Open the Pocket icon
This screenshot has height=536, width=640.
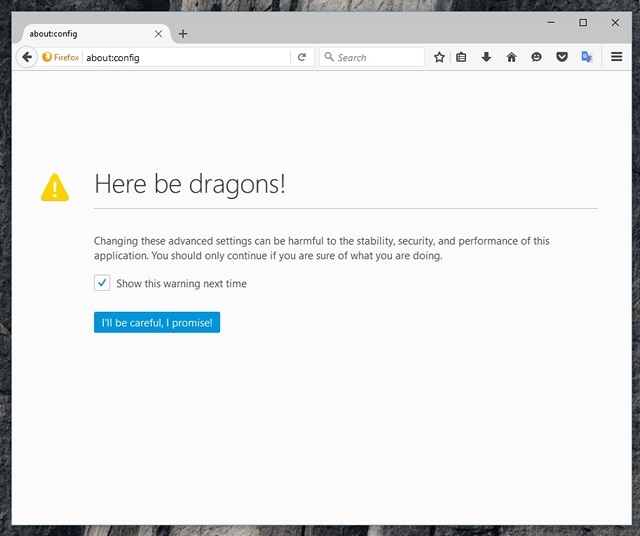562,57
